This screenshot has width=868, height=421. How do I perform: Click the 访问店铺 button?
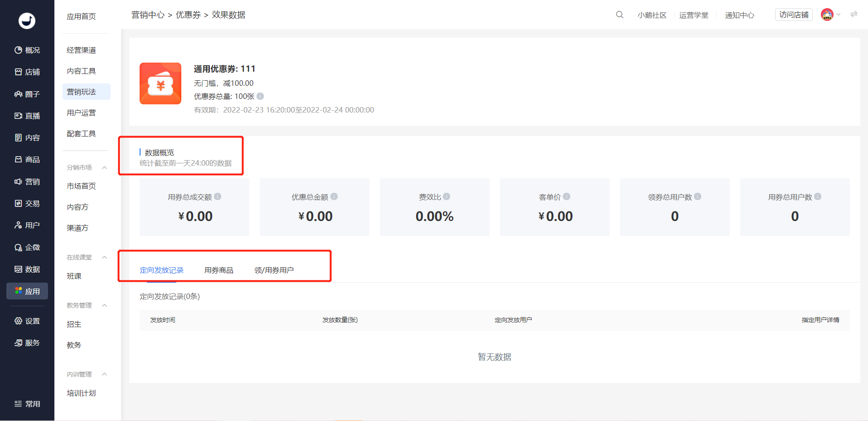pos(794,15)
